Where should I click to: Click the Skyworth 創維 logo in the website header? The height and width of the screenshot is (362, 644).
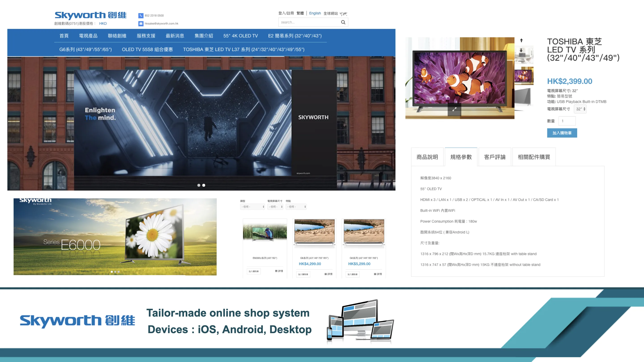coord(90,15)
